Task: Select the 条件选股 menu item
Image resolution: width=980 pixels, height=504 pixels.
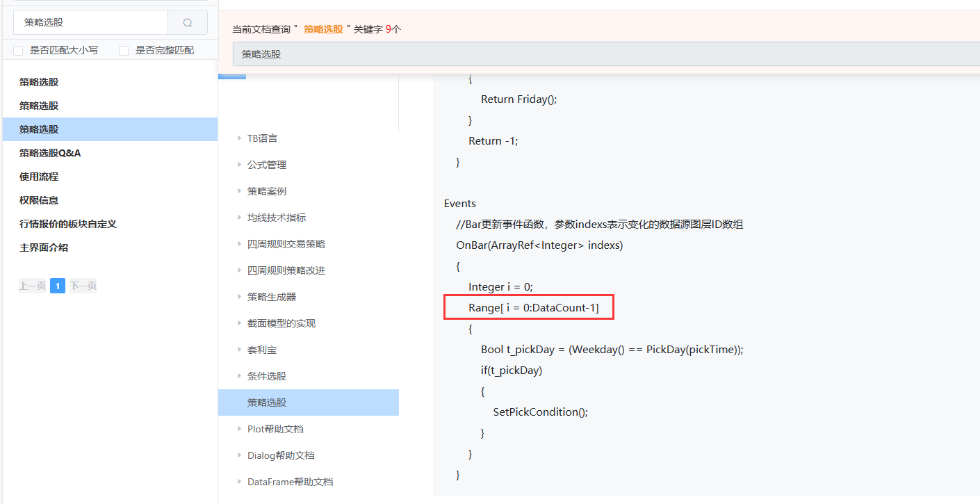Action: click(267, 376)
